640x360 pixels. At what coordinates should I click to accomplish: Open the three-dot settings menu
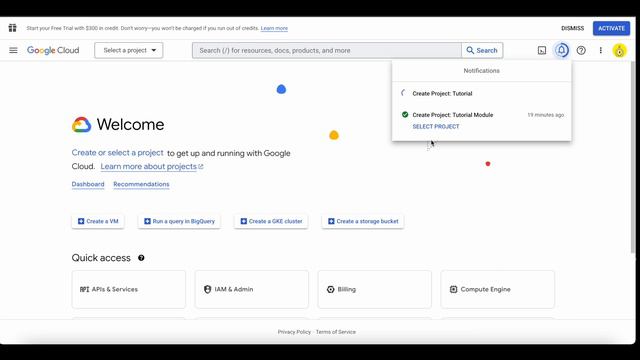click(x=600, y=50)
